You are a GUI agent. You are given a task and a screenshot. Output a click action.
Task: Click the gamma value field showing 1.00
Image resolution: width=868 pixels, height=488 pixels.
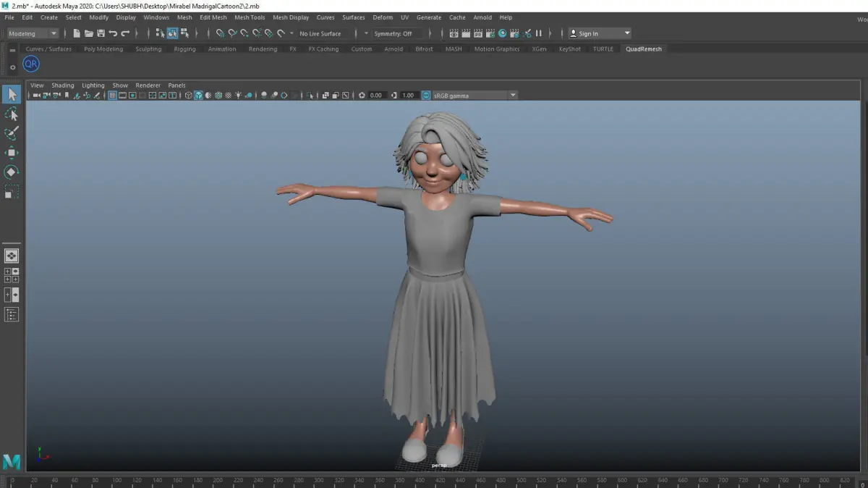point(409,95)
